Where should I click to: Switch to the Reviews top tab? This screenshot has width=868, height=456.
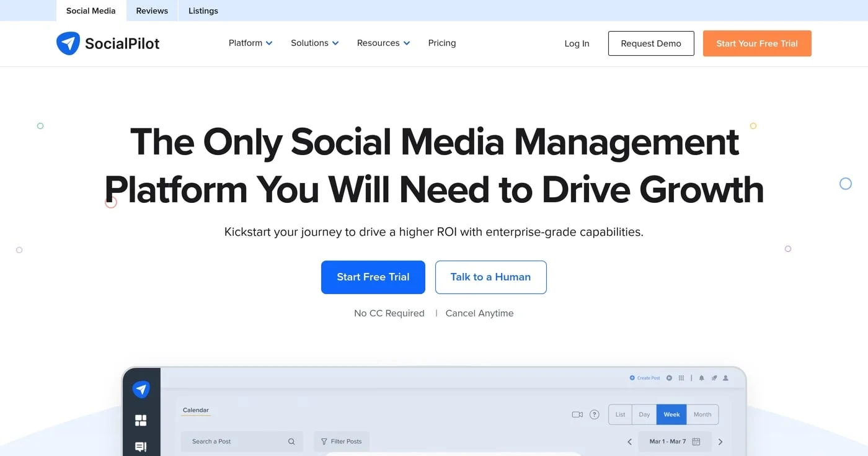coord(152,11)
